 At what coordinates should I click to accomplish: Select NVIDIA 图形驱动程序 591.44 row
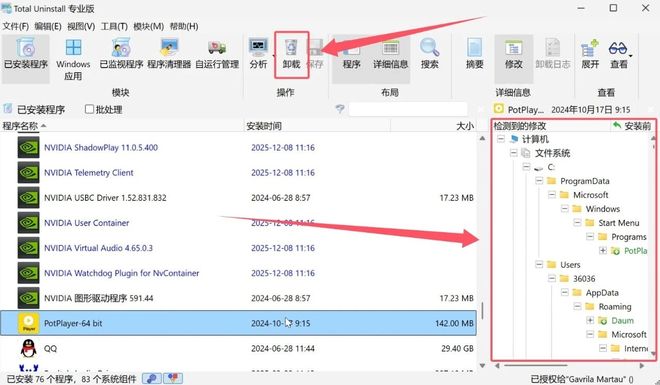point(238,298)
